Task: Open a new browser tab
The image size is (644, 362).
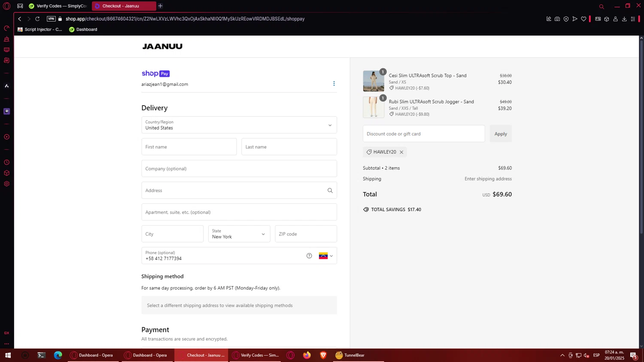Action: [160, 6]
